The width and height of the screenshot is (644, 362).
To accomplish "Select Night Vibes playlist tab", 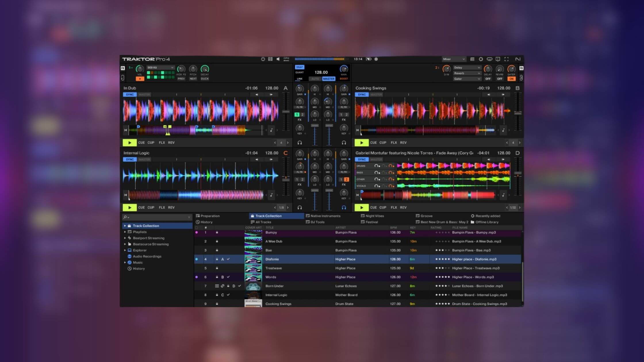I will pos(372,216).
